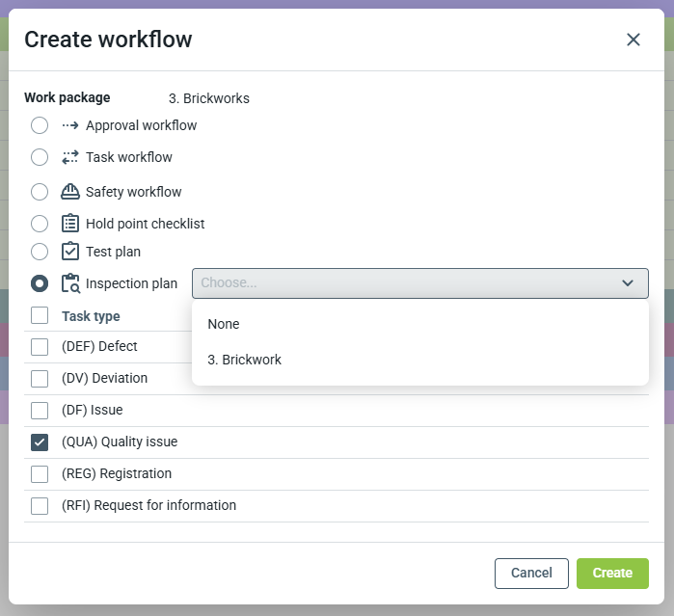Click the Choose... inspection plan field
This screenshot has height=616, width=674.
tap(405, 283)
